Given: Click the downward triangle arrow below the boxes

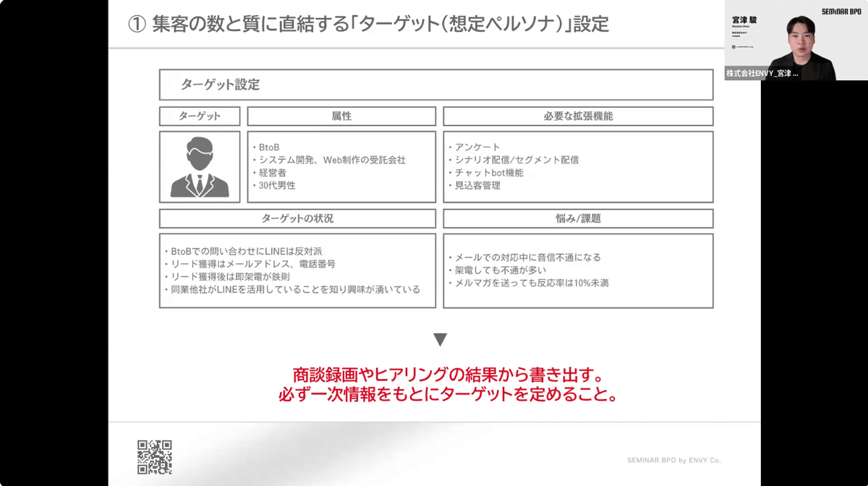Looking at the screenshot, I should point(440,339).
